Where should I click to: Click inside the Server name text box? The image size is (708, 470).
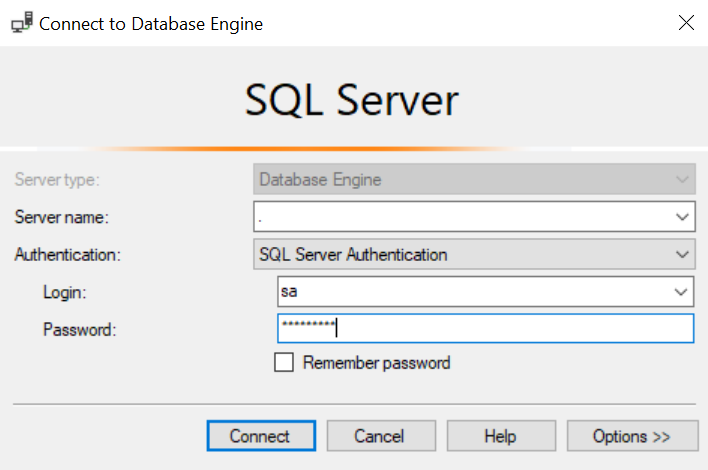(x=460, y=216)
